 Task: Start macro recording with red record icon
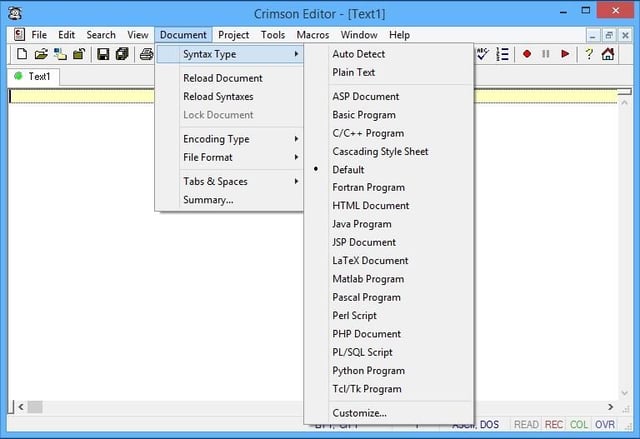(x=527, y=54)
